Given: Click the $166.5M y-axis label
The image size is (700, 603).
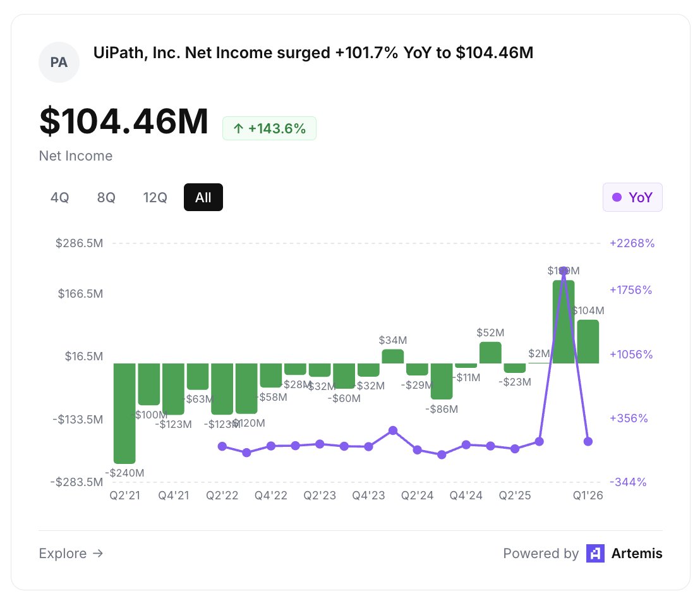Looking at the screenshot, I should tap(80, 294).
